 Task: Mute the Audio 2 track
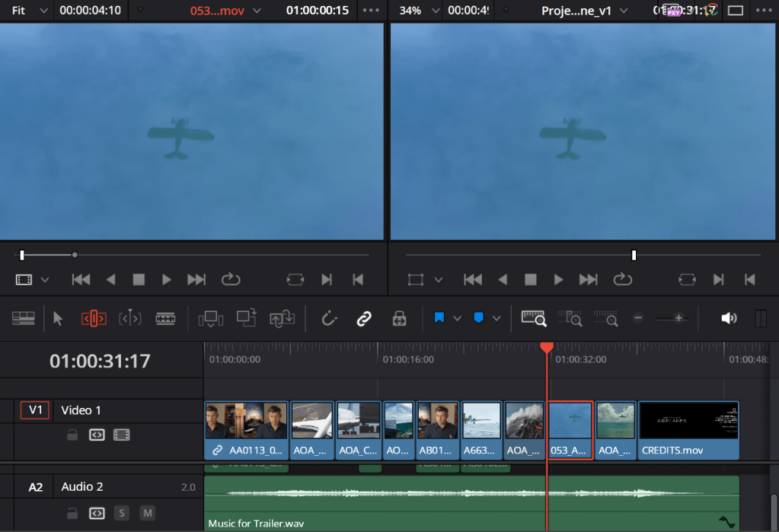(x=147, y=514)
